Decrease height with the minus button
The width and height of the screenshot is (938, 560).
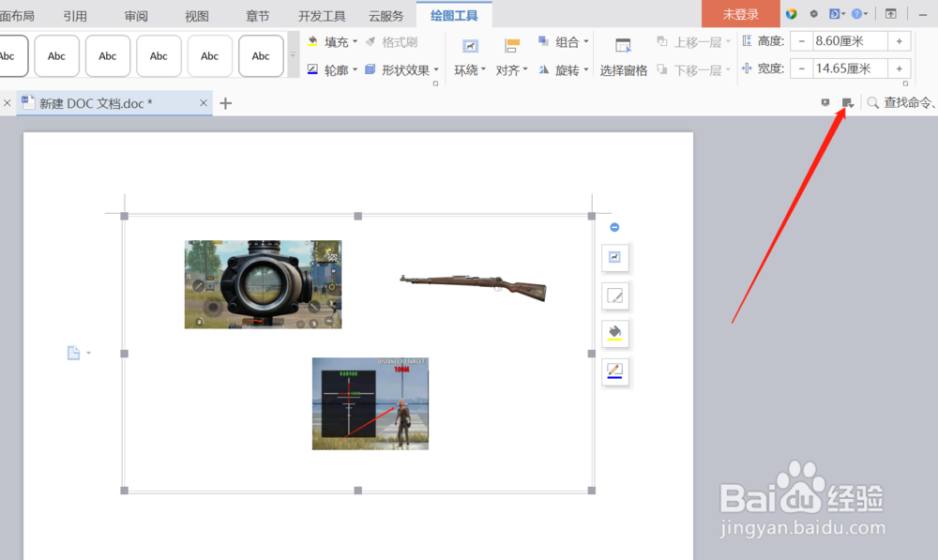coord(802,41)
